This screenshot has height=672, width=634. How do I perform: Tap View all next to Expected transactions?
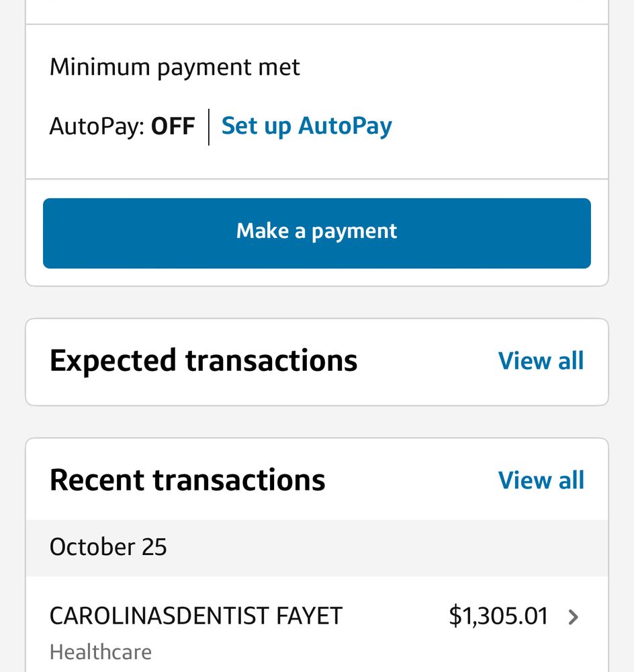541,361
